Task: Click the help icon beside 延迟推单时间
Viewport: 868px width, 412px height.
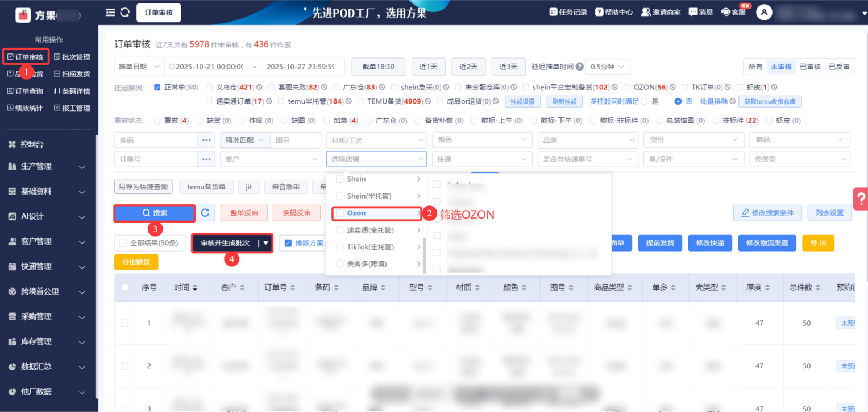Action: [x=579, y=67]
